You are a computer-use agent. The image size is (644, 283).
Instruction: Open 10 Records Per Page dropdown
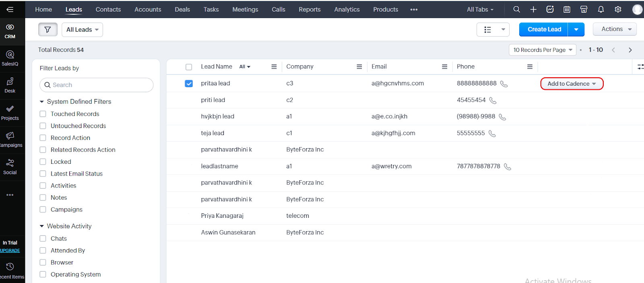(x=542, y=50)
